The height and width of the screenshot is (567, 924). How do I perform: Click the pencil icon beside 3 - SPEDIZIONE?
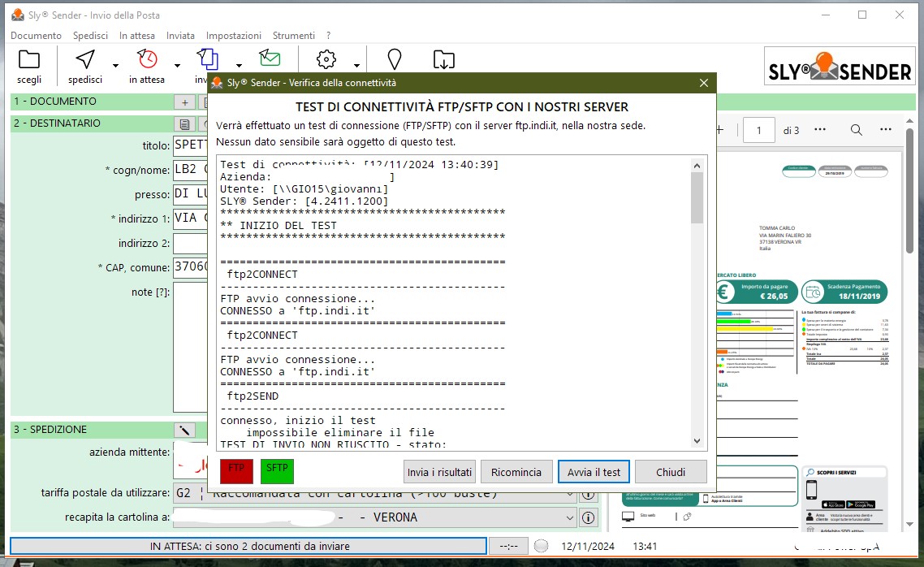coord(184,430)
